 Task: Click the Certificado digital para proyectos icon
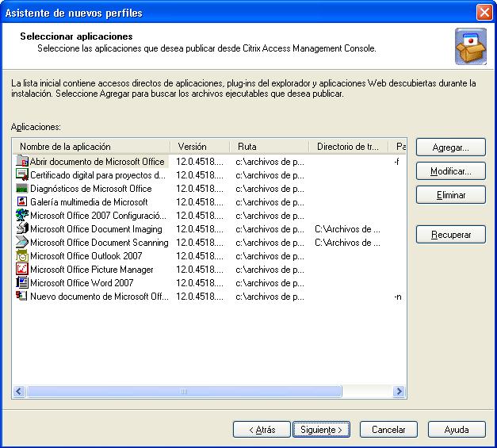[x=22, y=174]
